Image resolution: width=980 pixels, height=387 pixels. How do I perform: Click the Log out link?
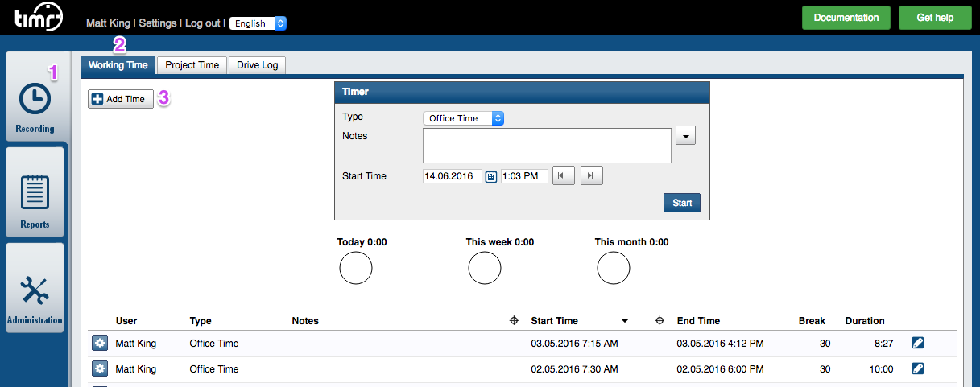(x=202, y=23)
